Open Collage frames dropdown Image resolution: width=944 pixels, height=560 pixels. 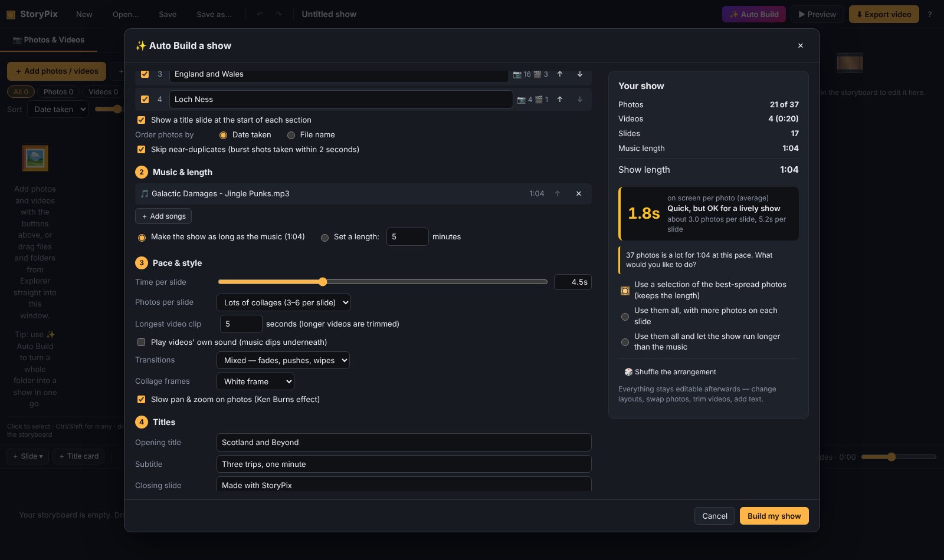(255, 382)
